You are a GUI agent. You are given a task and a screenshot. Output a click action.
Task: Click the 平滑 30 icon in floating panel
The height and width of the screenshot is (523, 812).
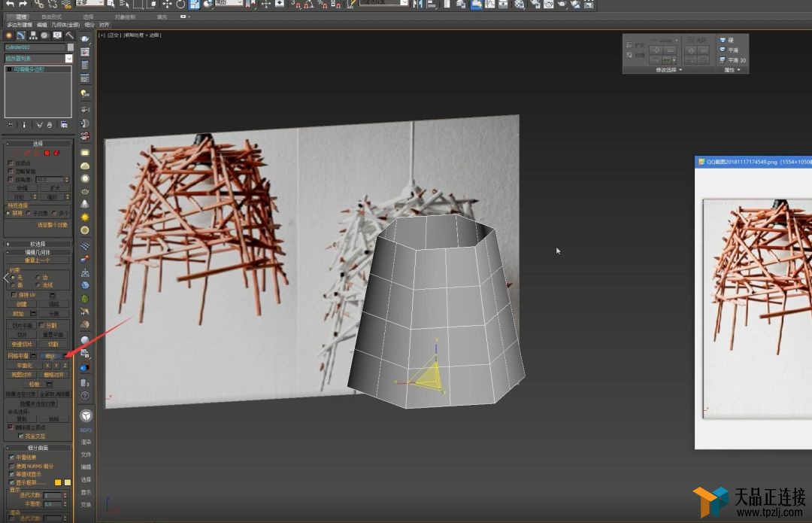723,60
